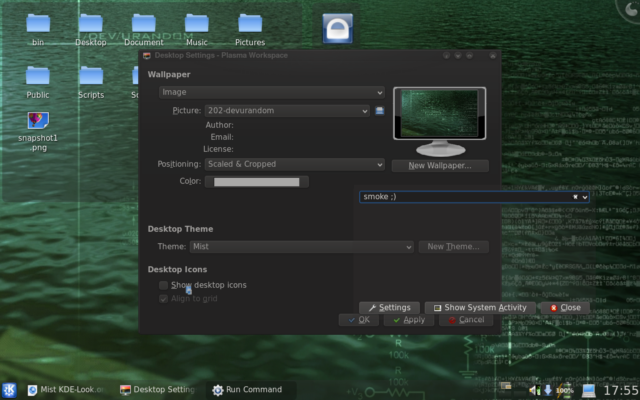Screen dimensions: 640x400
Task: Click the New Theme... button
Action: [x=453, y=247]
